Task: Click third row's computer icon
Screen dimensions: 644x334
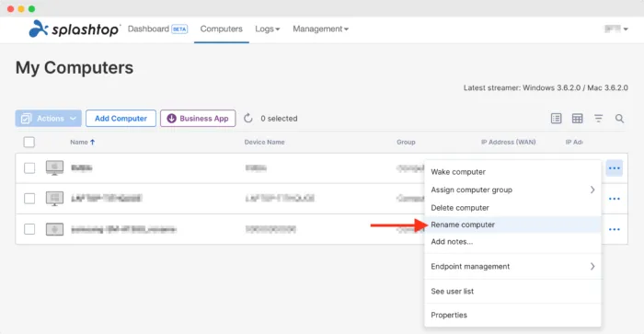Action: tap(54, 229)
